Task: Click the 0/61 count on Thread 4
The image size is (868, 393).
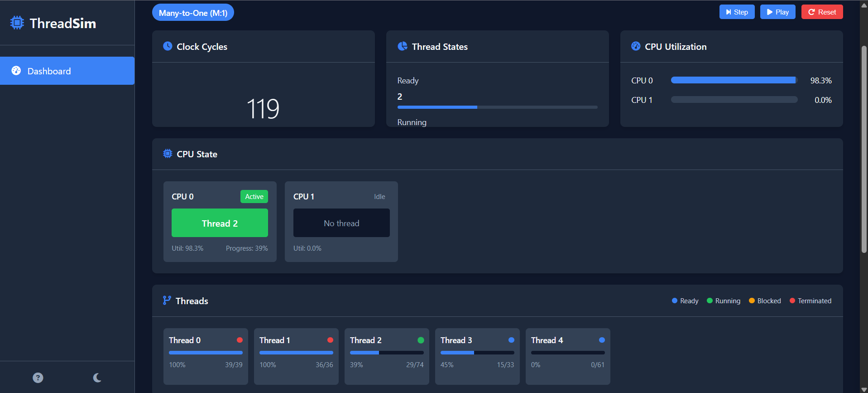Action: click(x=598, y=364)
